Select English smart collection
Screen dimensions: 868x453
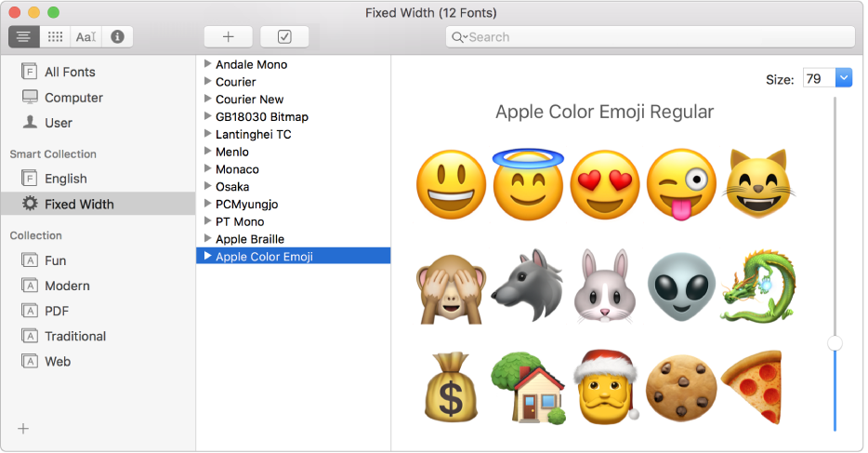[x=65, y=179]
